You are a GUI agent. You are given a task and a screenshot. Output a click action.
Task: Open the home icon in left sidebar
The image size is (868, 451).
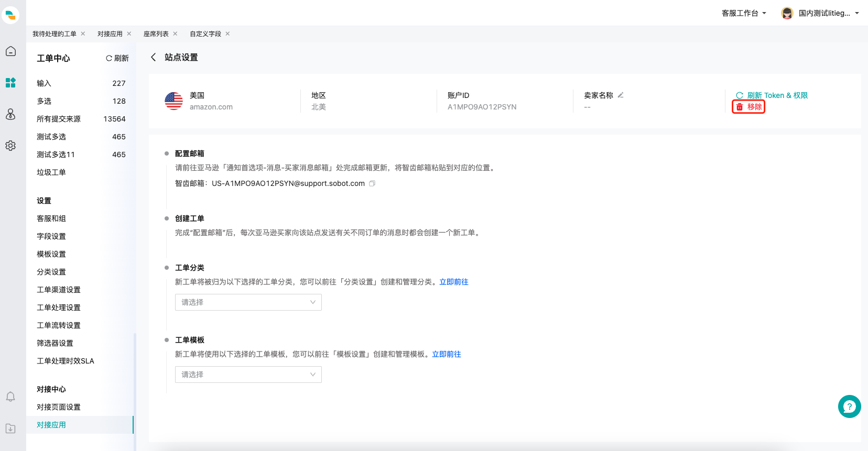point(10,51)
